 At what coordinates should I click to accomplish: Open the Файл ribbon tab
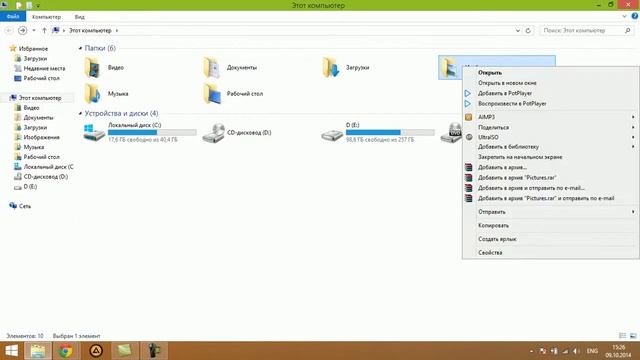pyautogui.click(x=13, y=17)
